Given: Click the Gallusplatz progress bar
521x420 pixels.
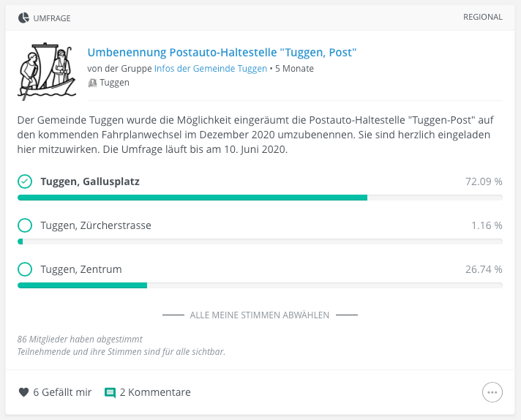Looking at the screenshot, I should (260, 198).
